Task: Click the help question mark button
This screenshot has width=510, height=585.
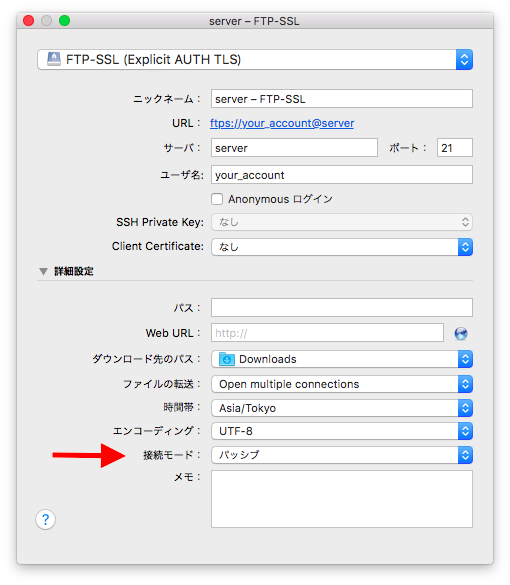Action: (46, 519)
